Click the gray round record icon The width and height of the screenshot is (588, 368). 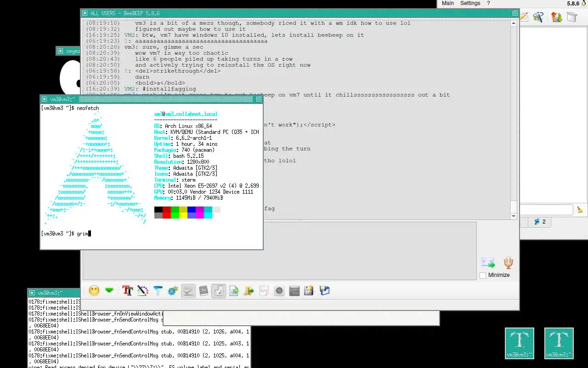tap(279, 291)
